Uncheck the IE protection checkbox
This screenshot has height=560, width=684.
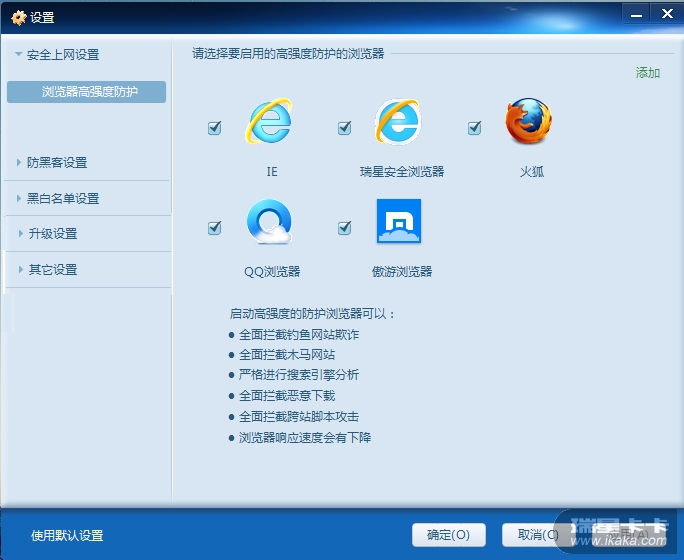[214, 128]
